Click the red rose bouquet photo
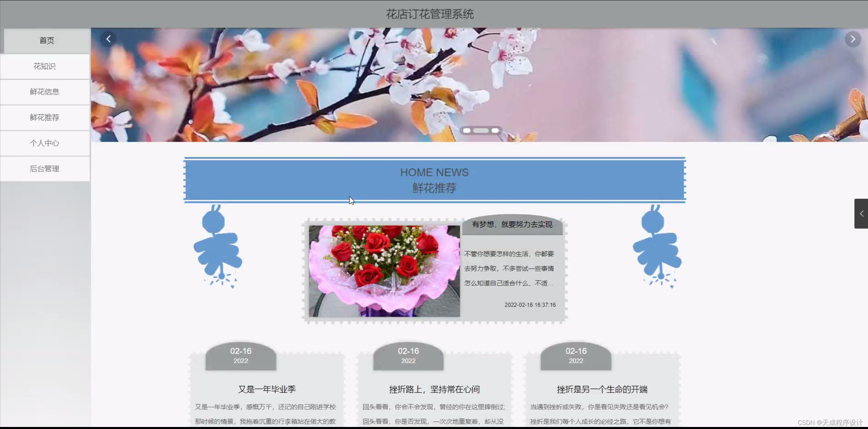Viewport: 868px width, 429px height. [x=384, y=271]
